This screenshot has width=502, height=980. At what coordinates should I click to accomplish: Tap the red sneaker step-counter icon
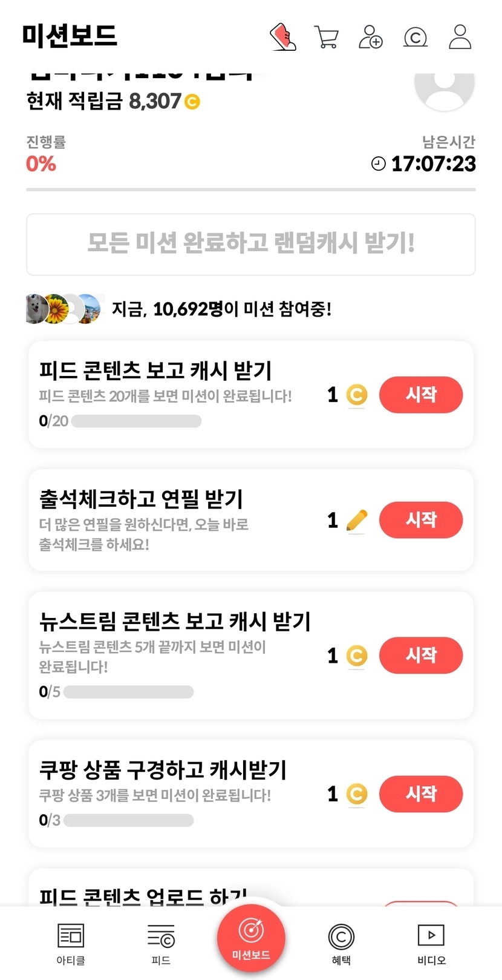282,37
